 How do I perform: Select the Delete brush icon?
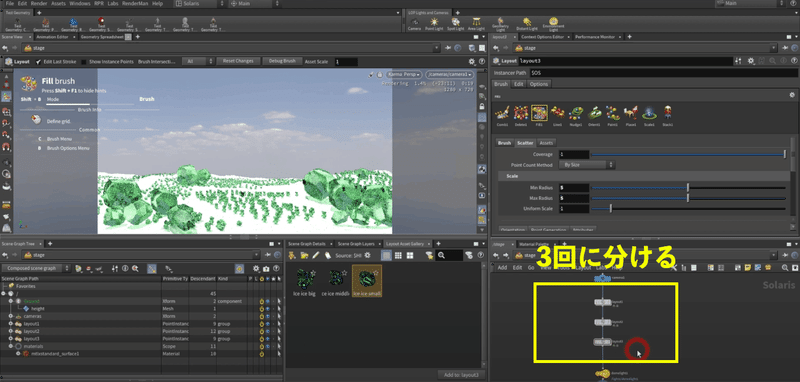(x=521, y=114)
